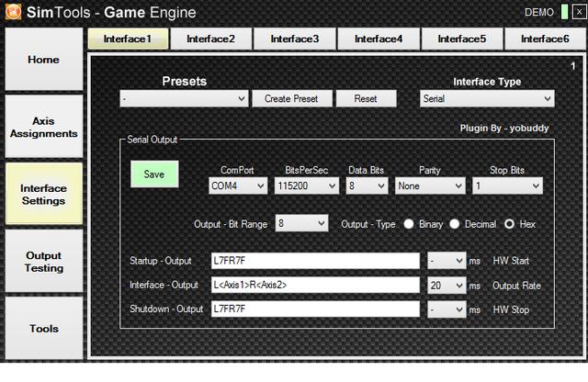Close the Game Engine window
Viewport: 588px width, 382px height.
point(580,12)
